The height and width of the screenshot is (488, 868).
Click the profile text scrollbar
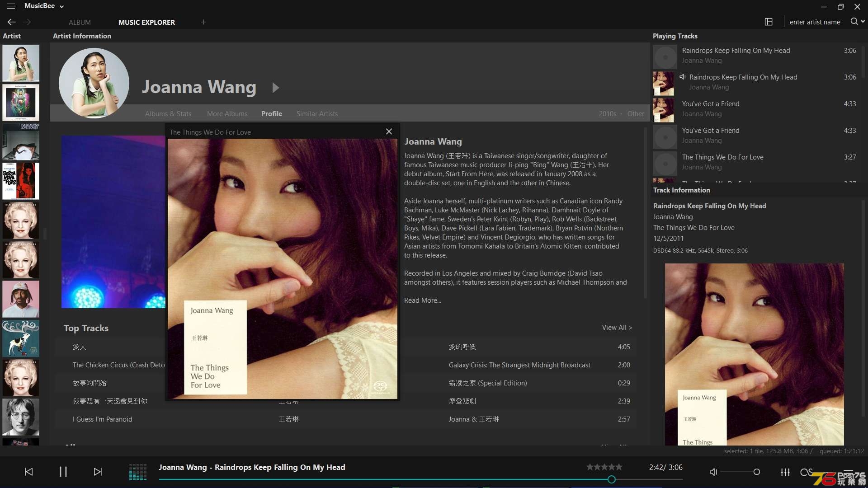645,212
